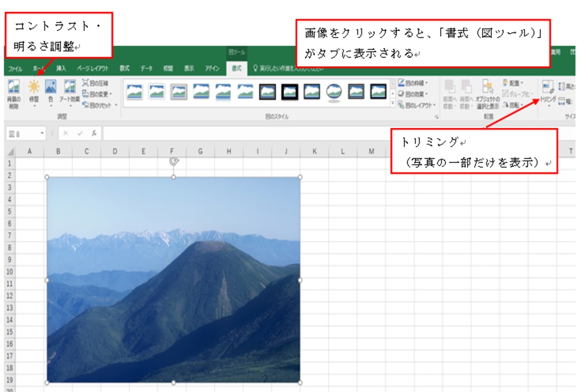Click the 背面へ移動 send backward icon
The image size is (581, 392).
coord(466,87)
